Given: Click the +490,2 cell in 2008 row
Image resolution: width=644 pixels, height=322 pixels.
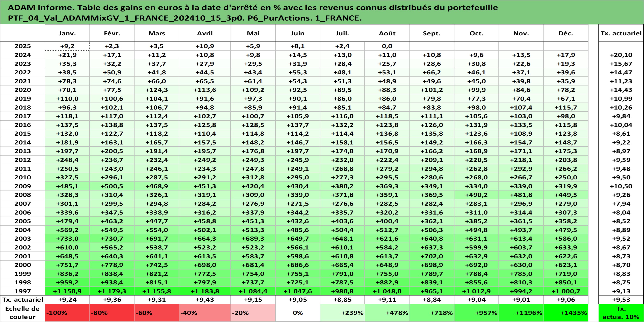Looking at the screenshot, I should [477, 195].
